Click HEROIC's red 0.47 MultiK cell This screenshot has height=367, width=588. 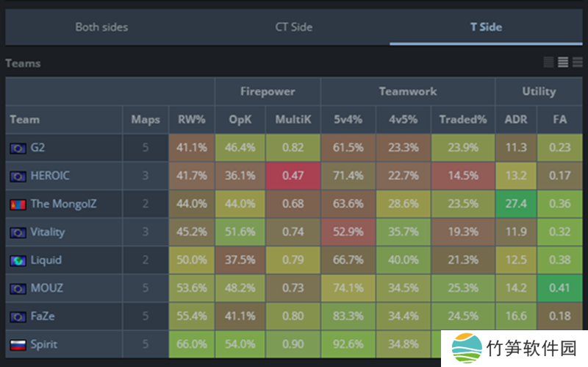pos(293,176)
